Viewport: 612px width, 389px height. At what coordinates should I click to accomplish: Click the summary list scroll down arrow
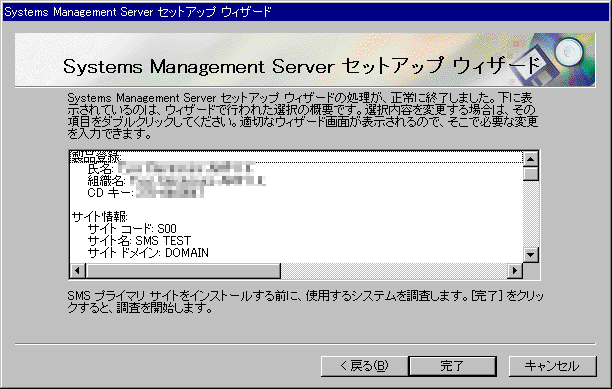(x=530, y=255)
